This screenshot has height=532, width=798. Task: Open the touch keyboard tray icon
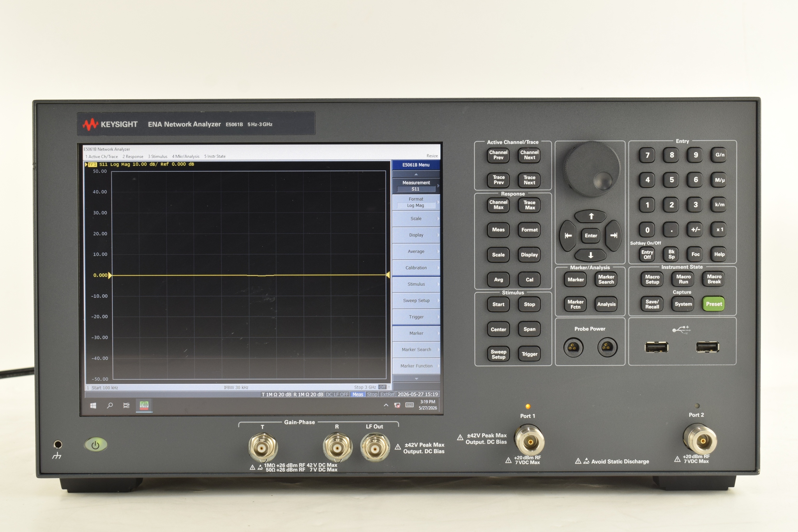pyautogui.click(x=410, y=405)
